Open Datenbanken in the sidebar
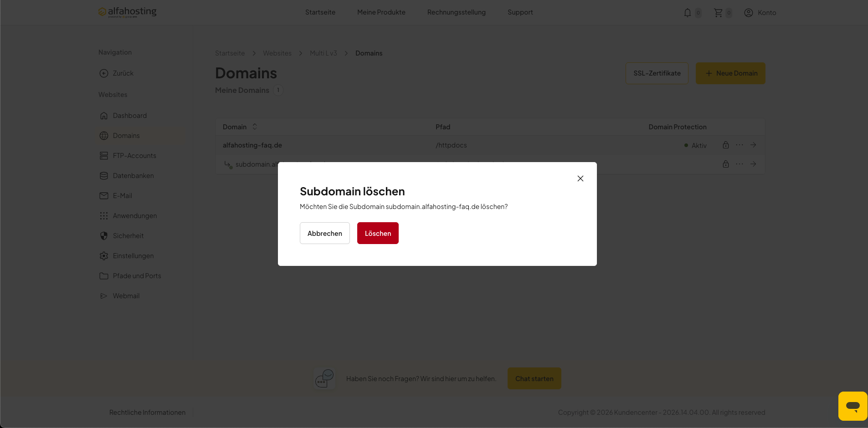The image size is (868, 428). tap(127, 176)
